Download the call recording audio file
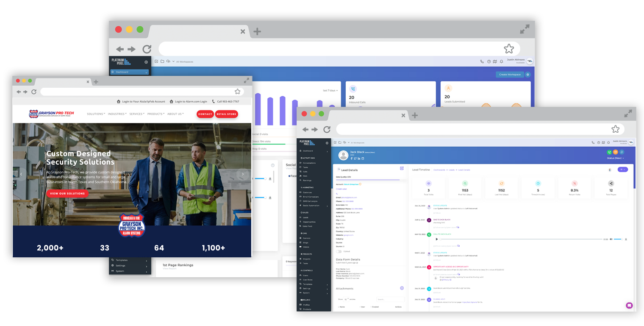This screenshot has width=644, height=326. pos(626,239)
